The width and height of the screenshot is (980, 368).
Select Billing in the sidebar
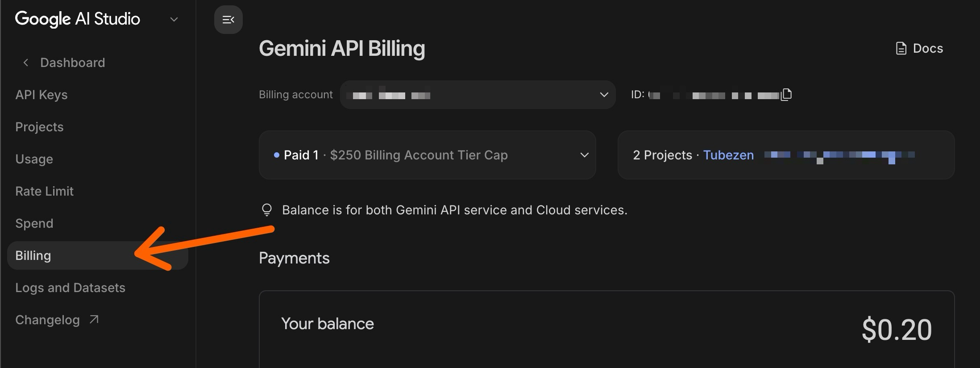98,255
